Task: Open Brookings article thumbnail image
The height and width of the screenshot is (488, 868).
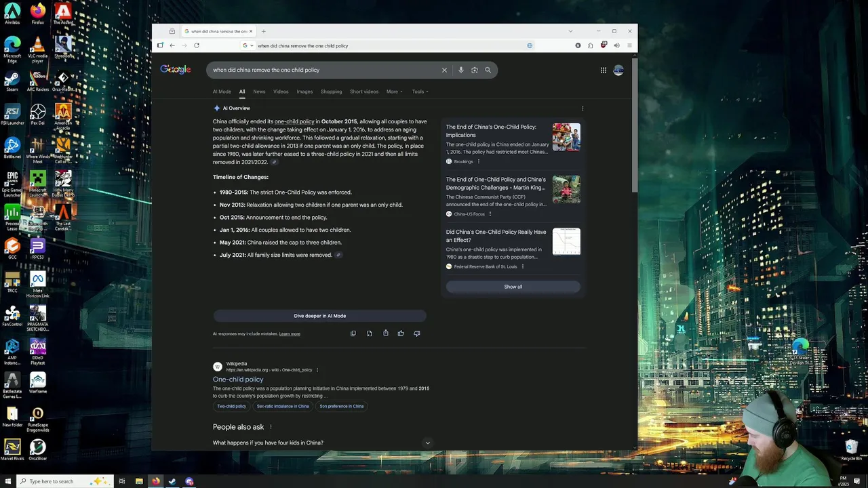Action: 566,137
